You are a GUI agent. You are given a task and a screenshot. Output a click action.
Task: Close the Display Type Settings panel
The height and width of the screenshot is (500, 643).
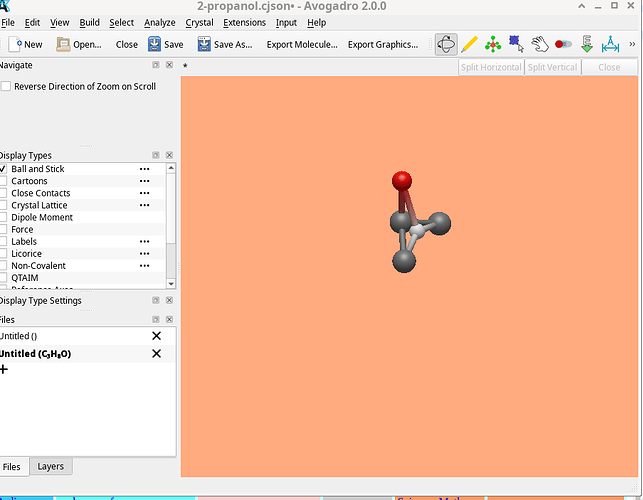[169, 300]
